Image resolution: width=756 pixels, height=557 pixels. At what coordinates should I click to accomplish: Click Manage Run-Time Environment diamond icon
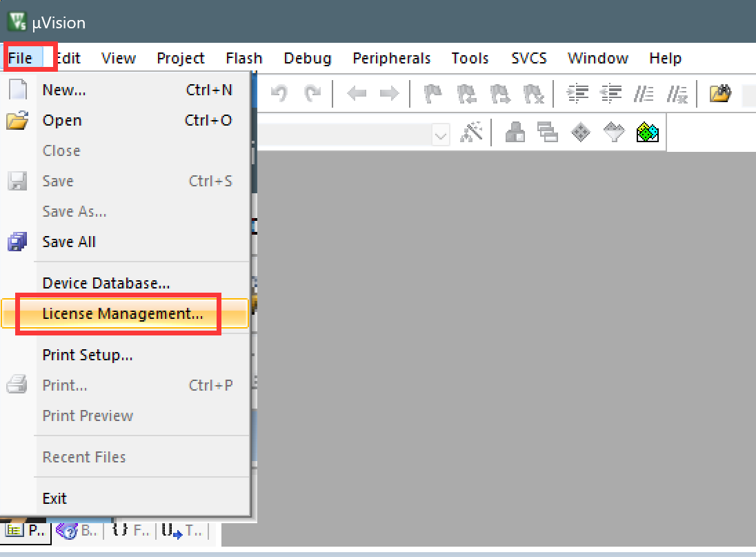pos(581,132)
